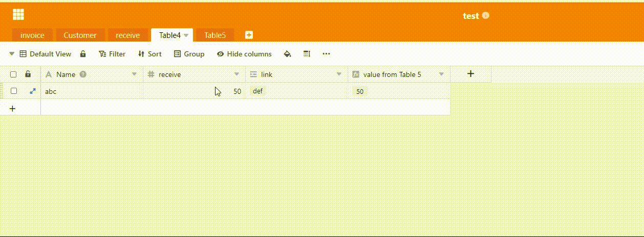The height and width of the screenshot is (237, 644).
Task: Switch to the Table5 tab
Action: pyautogui.click(x=215, y=35)
